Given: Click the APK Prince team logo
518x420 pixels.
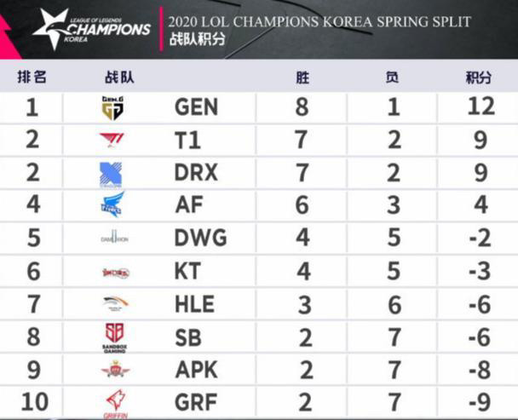Looking at the screenshot, I should tap(112, 370).
